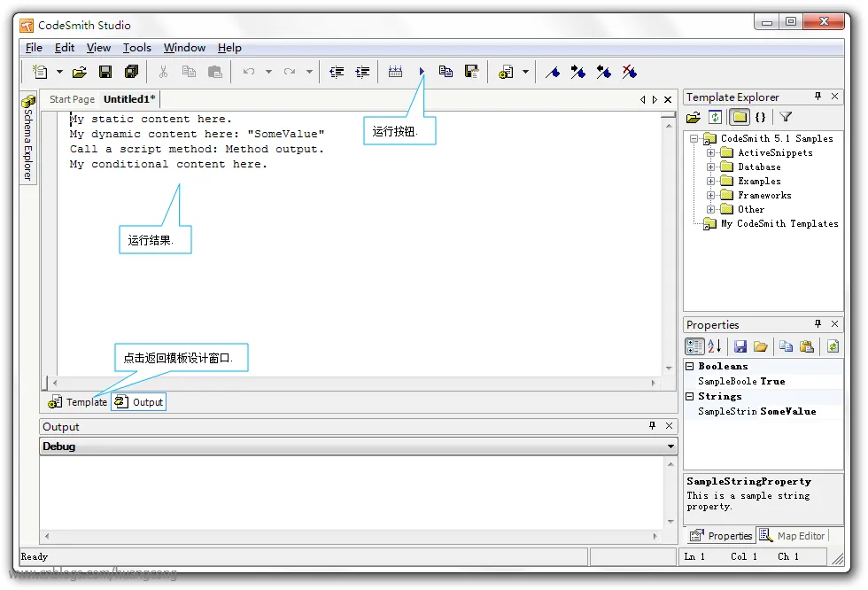This screenshot has height=590, width=868.
Task: Expand the Database folder node
Action: [710, 167]
